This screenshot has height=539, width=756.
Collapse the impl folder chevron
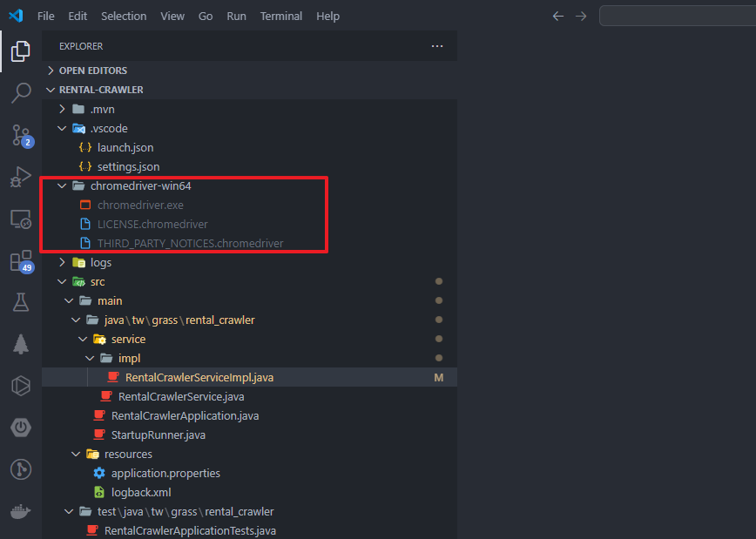point(90,358)
